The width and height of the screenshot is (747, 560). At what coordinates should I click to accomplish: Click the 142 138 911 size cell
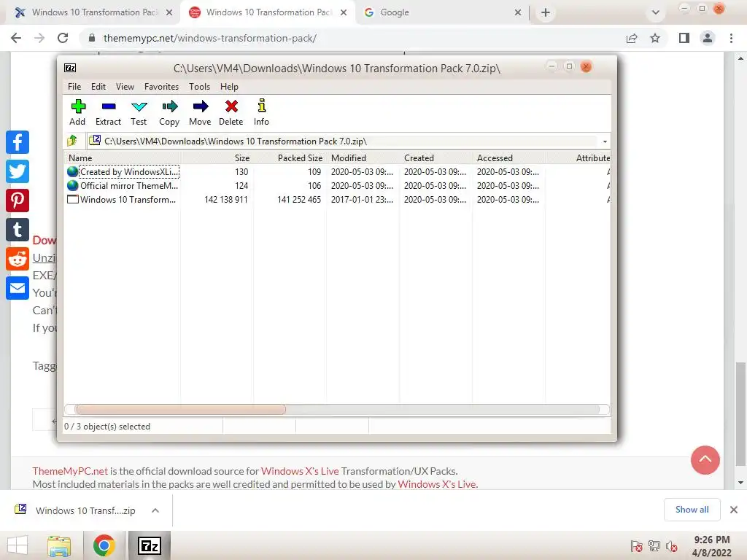(226, 200)
